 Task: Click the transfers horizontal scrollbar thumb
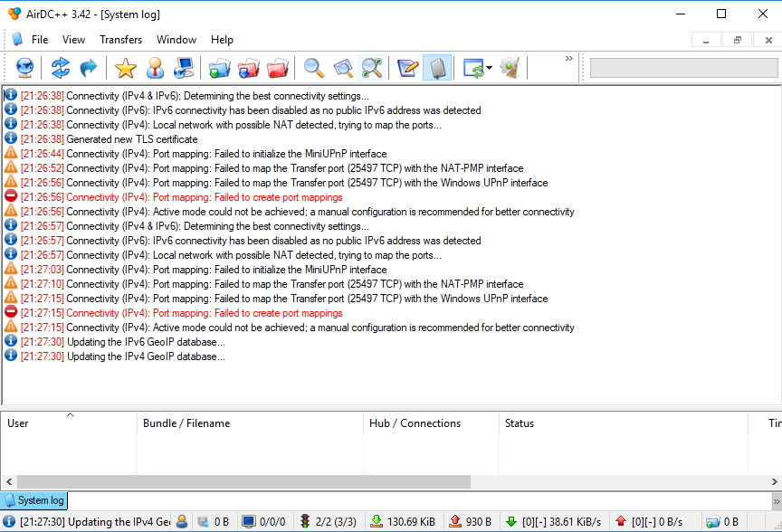(243, 481)
